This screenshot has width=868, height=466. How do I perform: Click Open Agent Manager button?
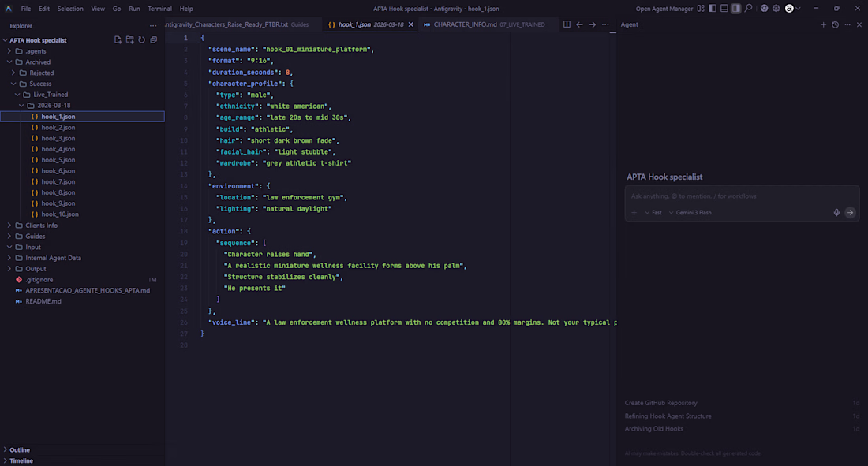(664, 9)
